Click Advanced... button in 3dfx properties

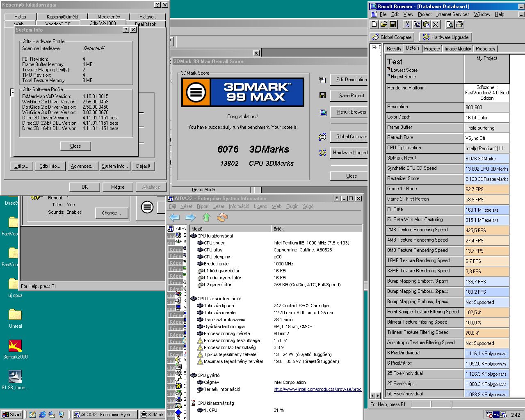(82, 166)
